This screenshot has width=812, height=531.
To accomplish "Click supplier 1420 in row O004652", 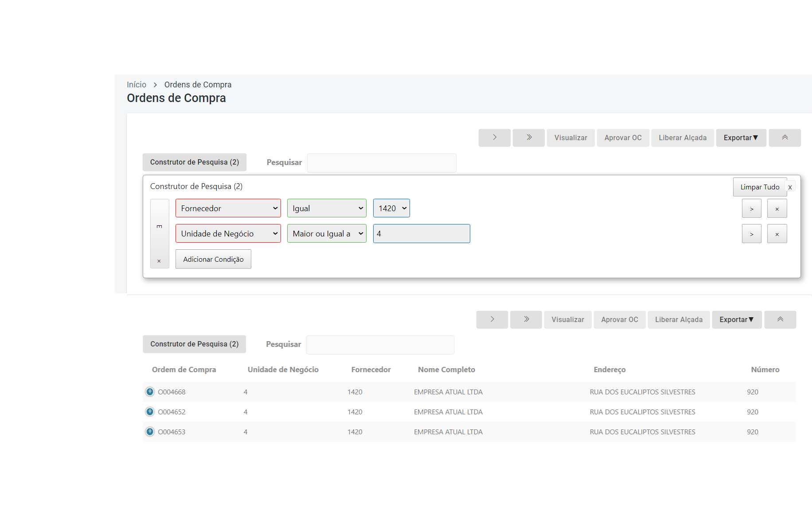I will pyautogui.click(x=355, y=412).
